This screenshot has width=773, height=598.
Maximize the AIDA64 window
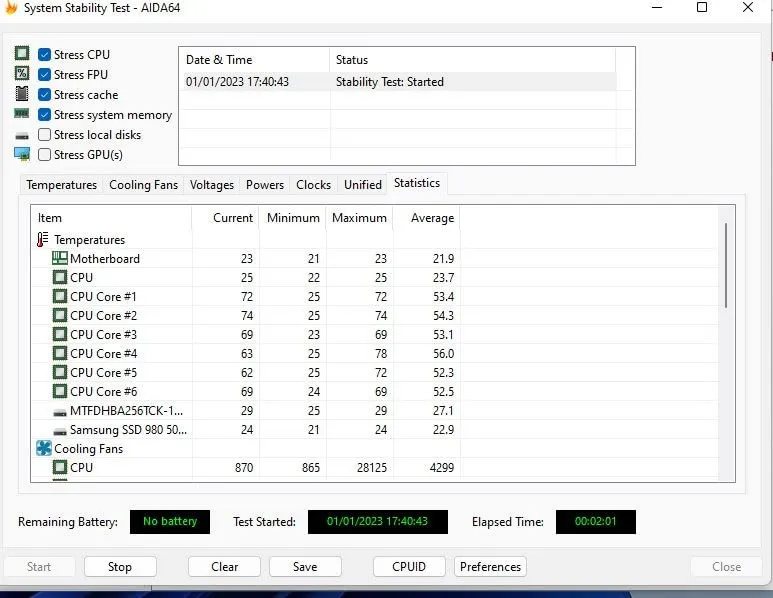click(x=702, y=7)
